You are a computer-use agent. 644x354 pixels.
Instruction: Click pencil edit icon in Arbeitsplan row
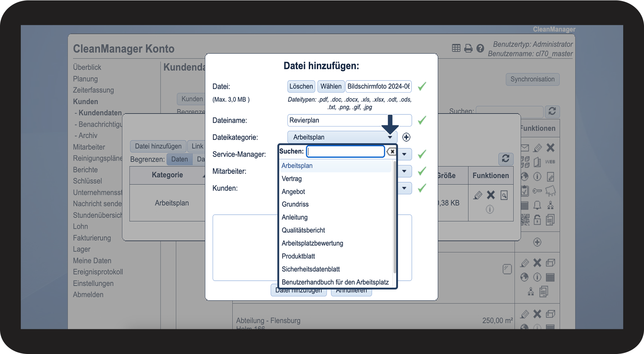pos(477,195)
